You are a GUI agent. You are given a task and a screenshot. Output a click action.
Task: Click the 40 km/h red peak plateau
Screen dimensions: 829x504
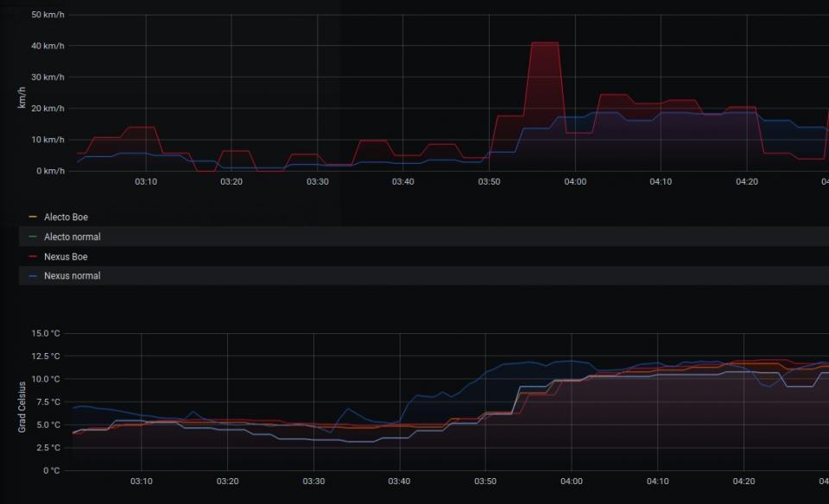pyautogui.click(x=544, y=42)
